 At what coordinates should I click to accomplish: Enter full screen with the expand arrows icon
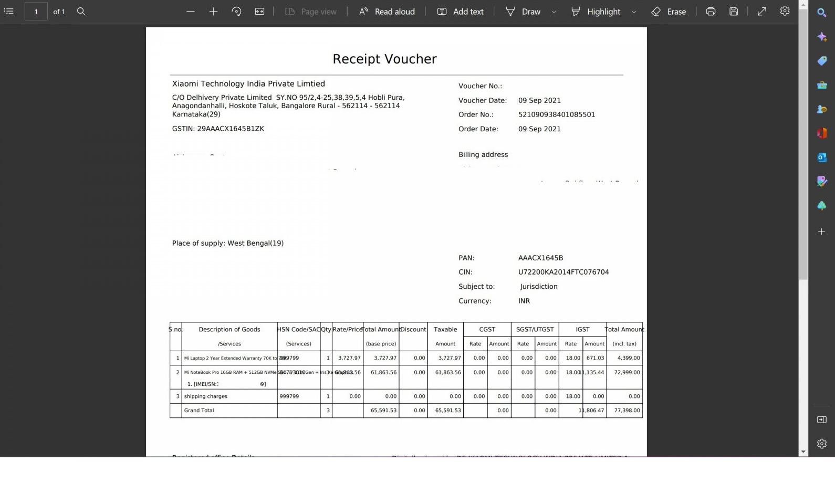[761, 11]
